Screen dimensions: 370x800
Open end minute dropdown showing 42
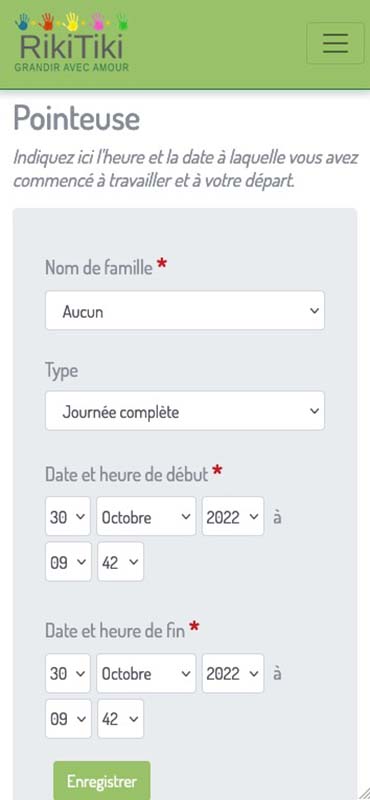click(120, 718)
